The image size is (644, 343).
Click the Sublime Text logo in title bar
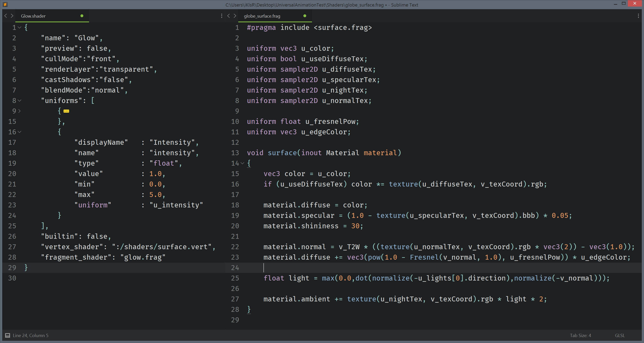click(x=5, y=5)
